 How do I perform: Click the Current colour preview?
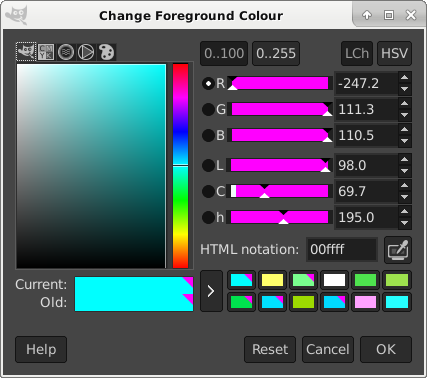(x=134, y=285)
